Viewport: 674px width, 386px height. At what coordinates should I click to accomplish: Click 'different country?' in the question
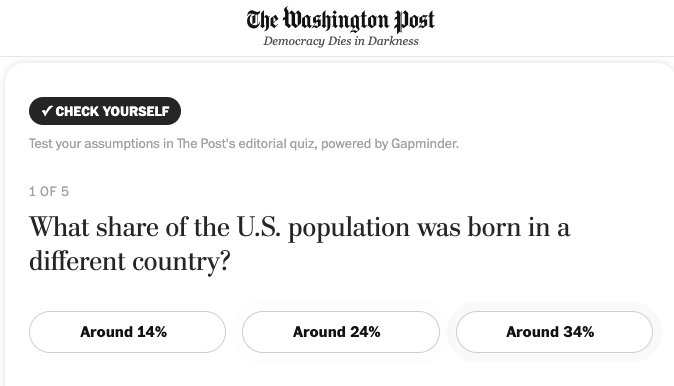tap(130, 261)
